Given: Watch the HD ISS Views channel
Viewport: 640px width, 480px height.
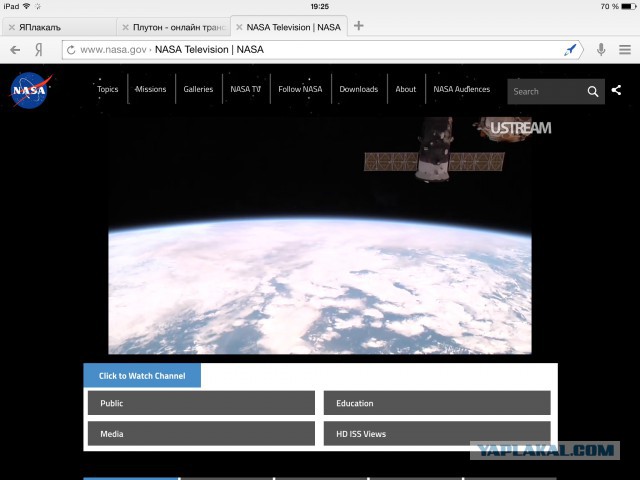Looking at the screenshot, I should click(437, 433).
